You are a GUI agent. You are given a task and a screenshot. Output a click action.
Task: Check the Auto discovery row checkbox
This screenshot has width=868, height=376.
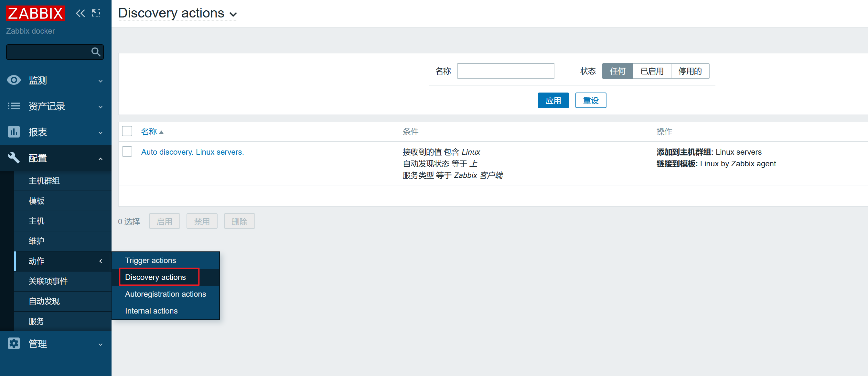pyautogui.click(x=127, y=152)
